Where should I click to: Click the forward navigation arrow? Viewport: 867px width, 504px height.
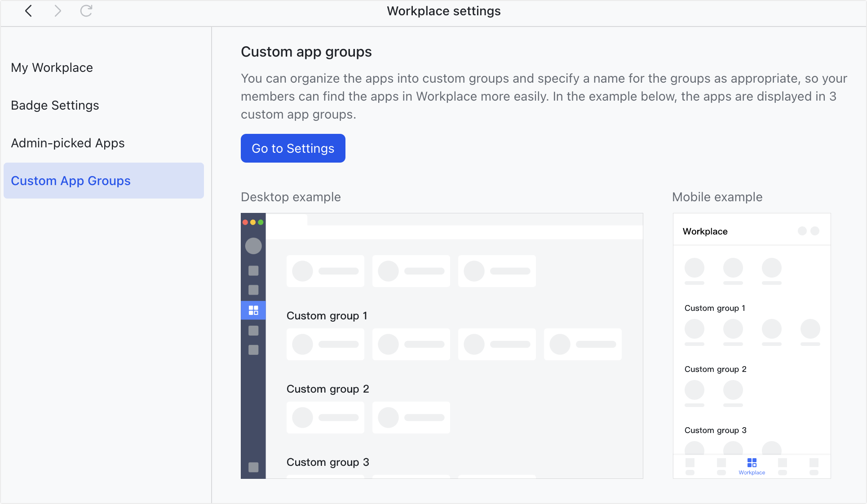pyautogui.click(x=58, y=11)
